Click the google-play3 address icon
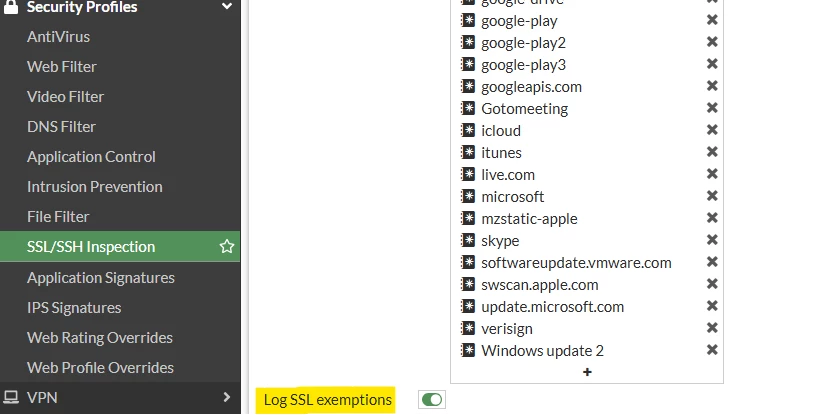The width and height of the screenshot is (834, 415). click(468, 64)
